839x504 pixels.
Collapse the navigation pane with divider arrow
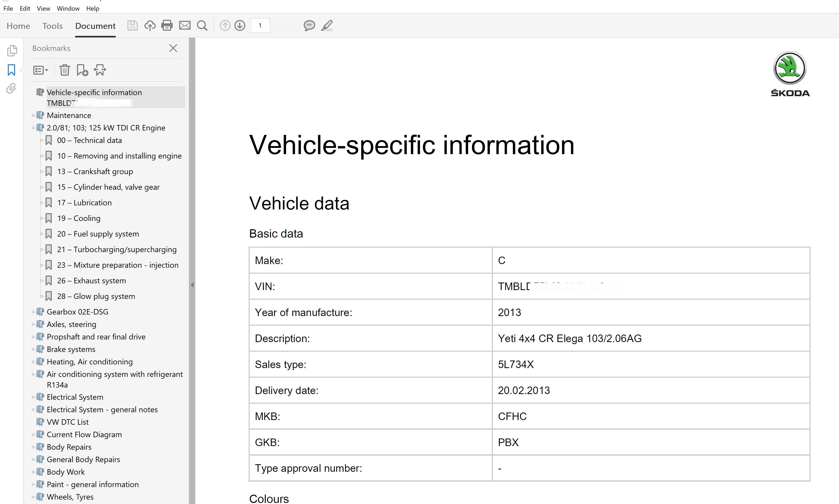point(192,285)
